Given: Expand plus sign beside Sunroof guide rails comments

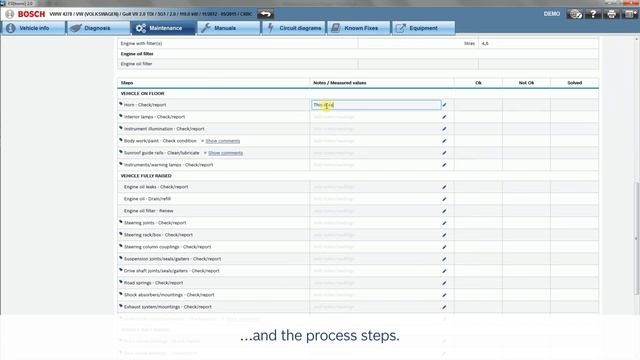Looking at the screenshot, I should [x=205, y=153].
